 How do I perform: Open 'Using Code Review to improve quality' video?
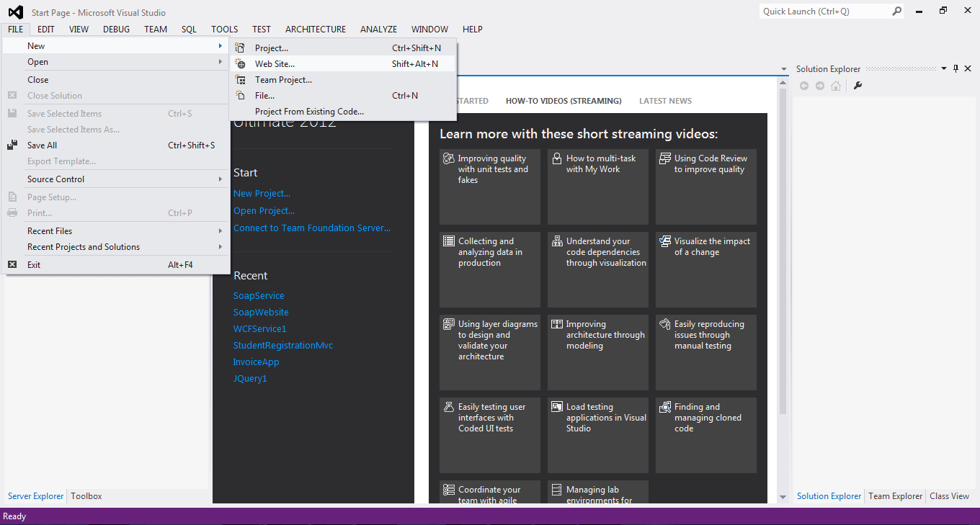pos(706,187)
